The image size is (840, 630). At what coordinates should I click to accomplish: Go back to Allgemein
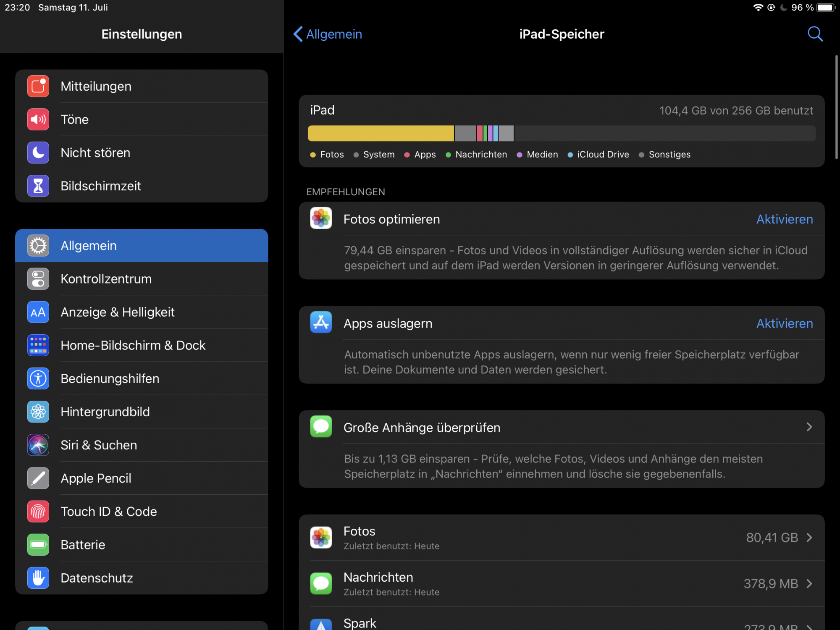click(x=328, y=34)
